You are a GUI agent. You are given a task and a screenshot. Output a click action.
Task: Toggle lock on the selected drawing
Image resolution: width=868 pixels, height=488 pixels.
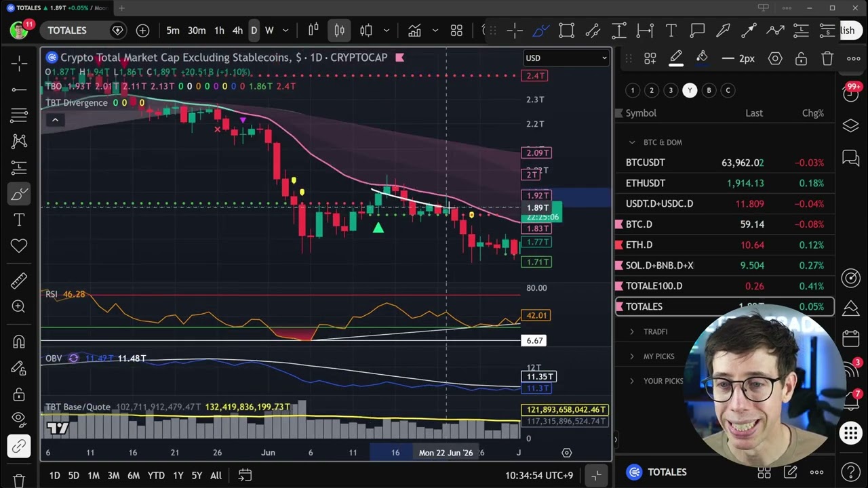tap(801, 59)
